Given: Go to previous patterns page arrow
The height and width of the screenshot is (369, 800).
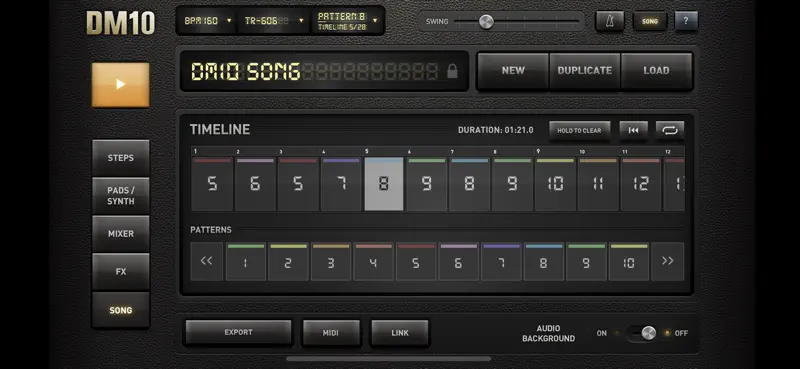Looking at the screenshot, I should (x=207, y=261).
